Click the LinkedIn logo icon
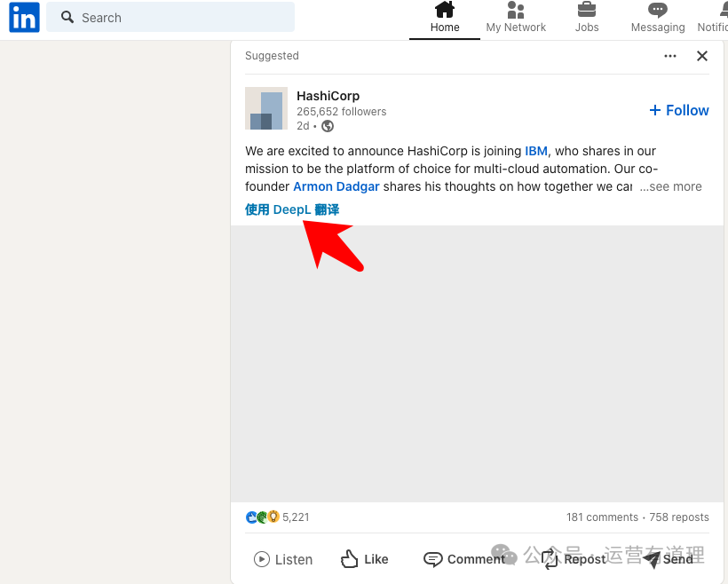This screenshot has height=584, width=728. pos(24,17)
